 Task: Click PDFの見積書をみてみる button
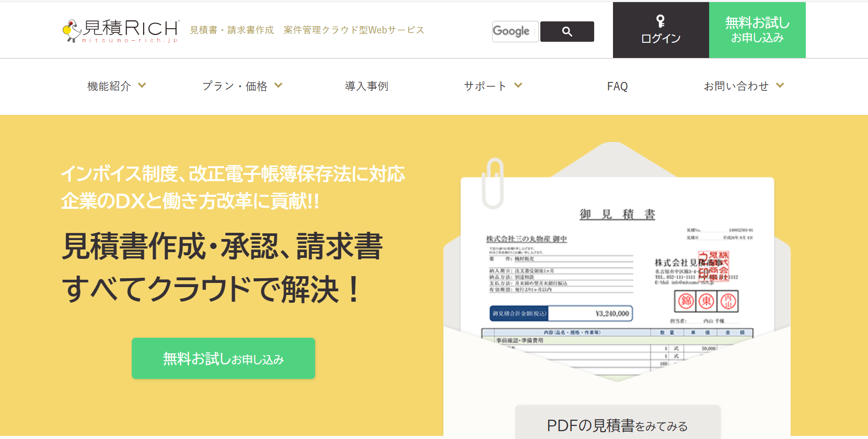point(618,422)
